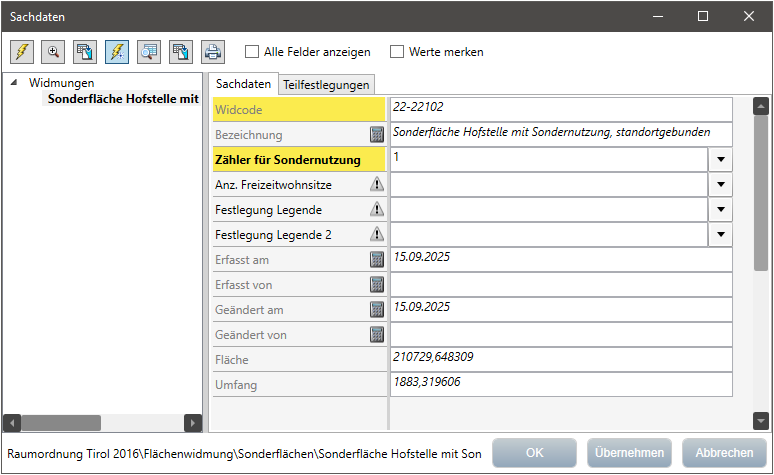This screenshot has width=774, height=475.
Task: Click calculator icon beside Bezeichnung
Action: 377,134
